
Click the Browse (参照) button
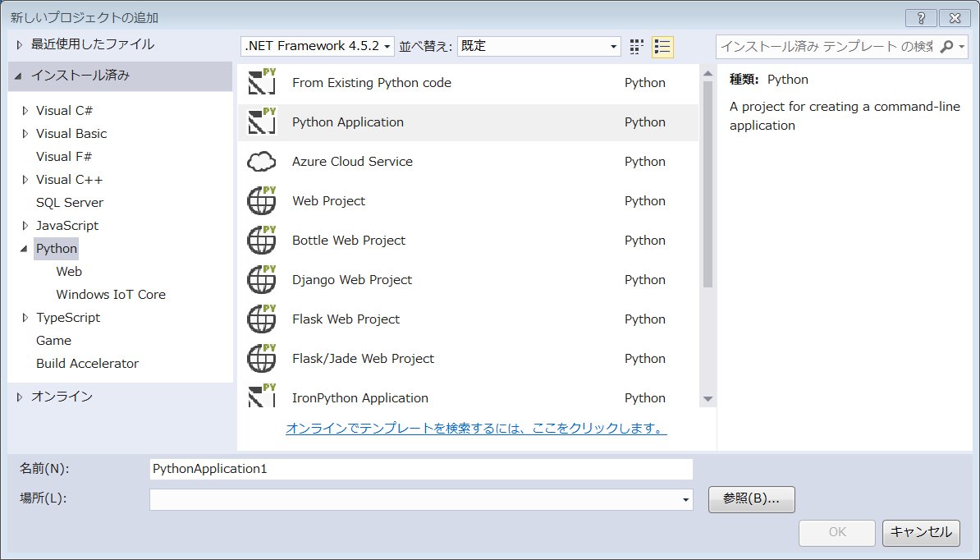click(x=751, y=498)
